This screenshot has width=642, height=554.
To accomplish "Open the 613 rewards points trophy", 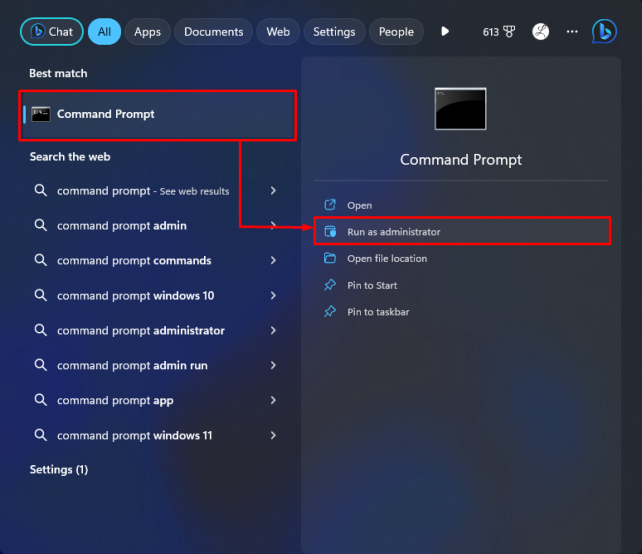I will [x=499, y=32].
